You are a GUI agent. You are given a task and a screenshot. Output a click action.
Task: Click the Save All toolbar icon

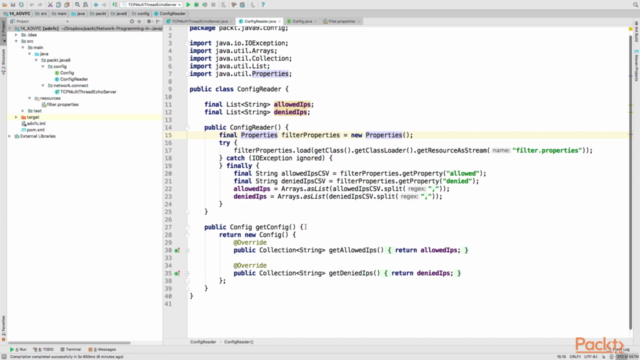tap(13, 4)
